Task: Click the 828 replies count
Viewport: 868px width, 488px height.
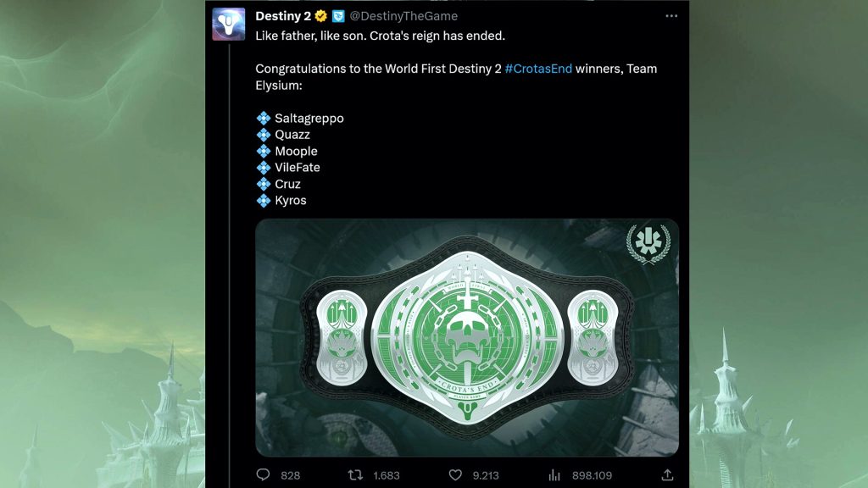Action: click(x=290, y=475)
